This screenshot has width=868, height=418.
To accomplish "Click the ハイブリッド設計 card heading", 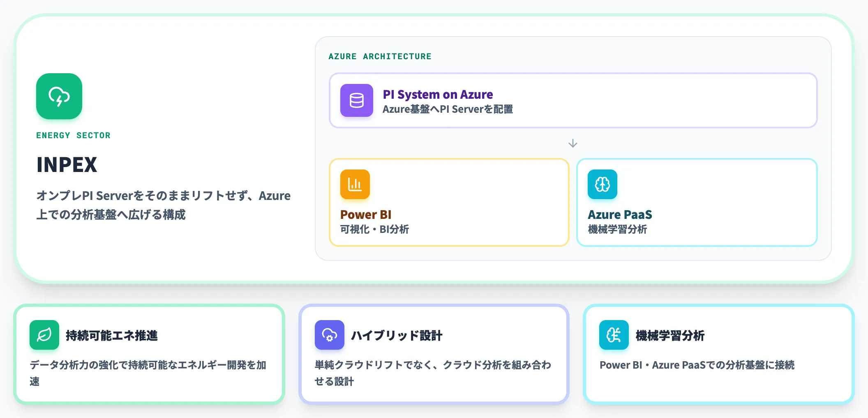I will (x=397, y=335).
